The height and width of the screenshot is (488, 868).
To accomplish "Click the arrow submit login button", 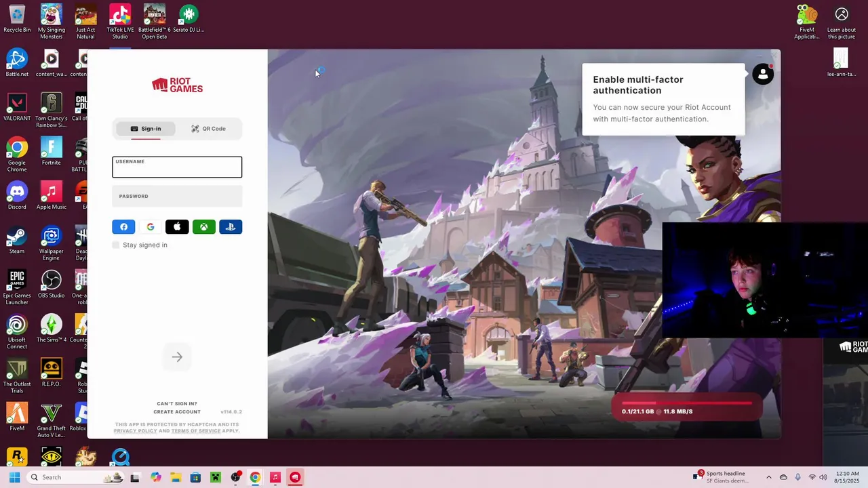I will click(x=177, y=357).
